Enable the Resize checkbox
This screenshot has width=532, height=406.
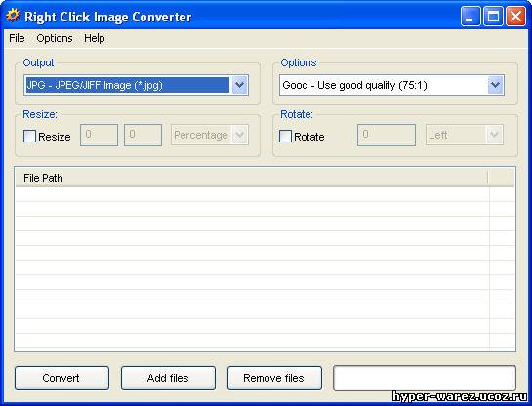pos(29,137)
